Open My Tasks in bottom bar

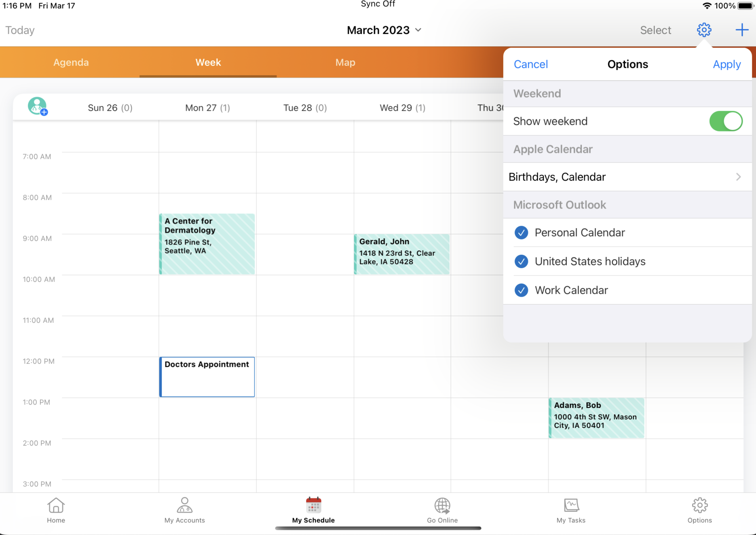tap(571, 510)
